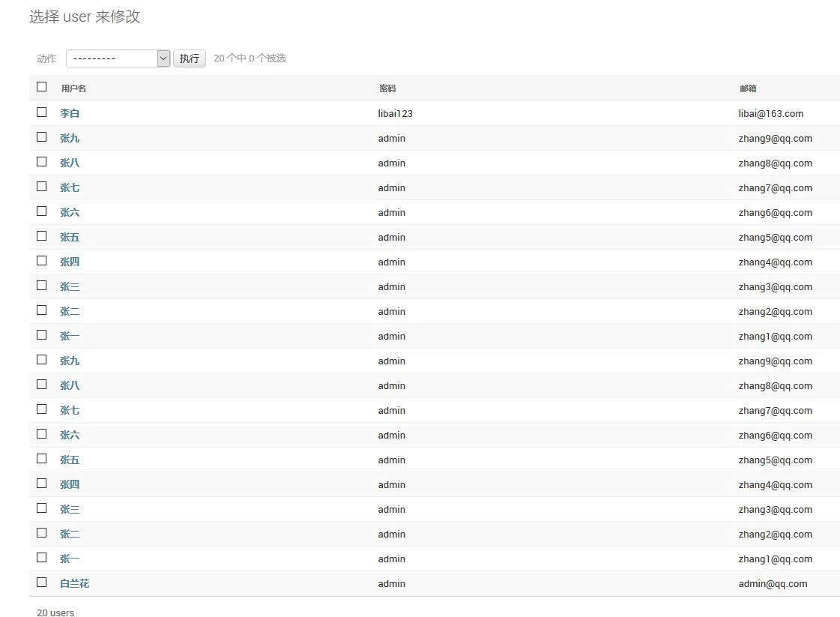Viewport: 840px width, 617px height.
Task: Click the first zhang6@qq.com email cell
Action: 775,213
